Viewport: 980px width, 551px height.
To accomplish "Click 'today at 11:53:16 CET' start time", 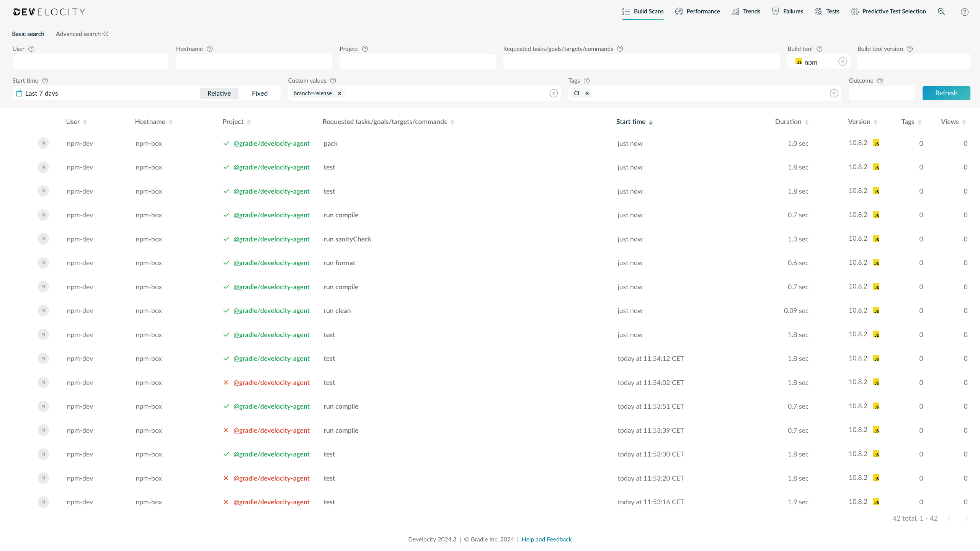I will coord(650,502).
